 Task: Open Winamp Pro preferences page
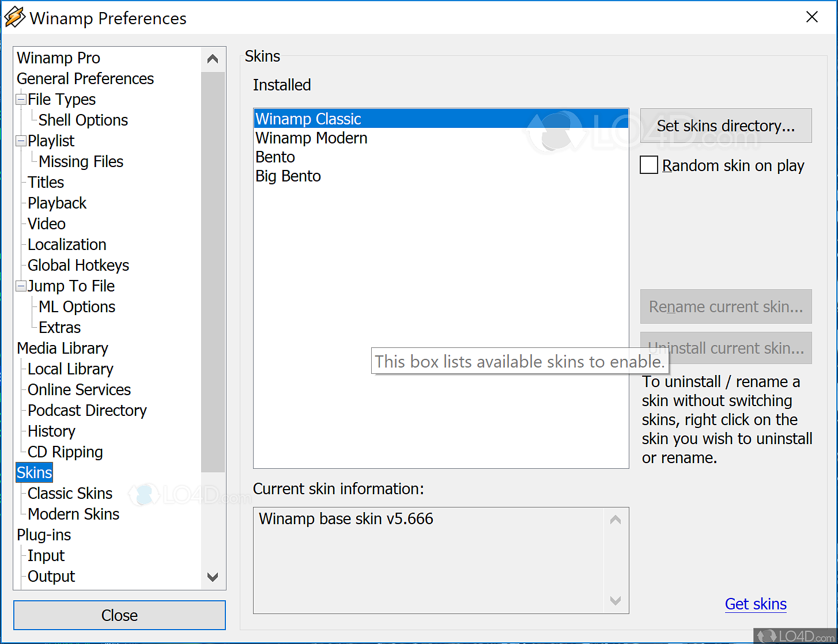point(58,58)
